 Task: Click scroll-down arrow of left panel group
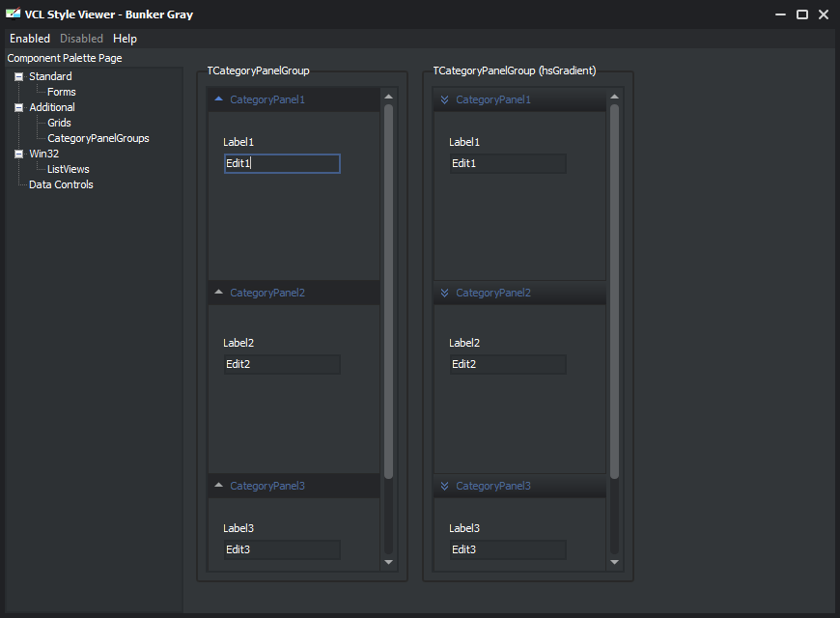[x=389, y=562]
